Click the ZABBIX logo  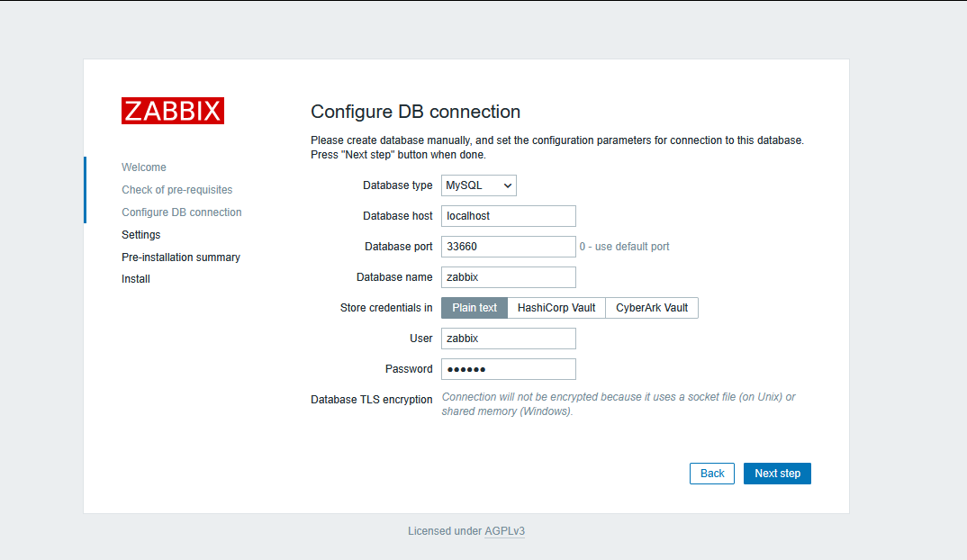tap(173, 110)
